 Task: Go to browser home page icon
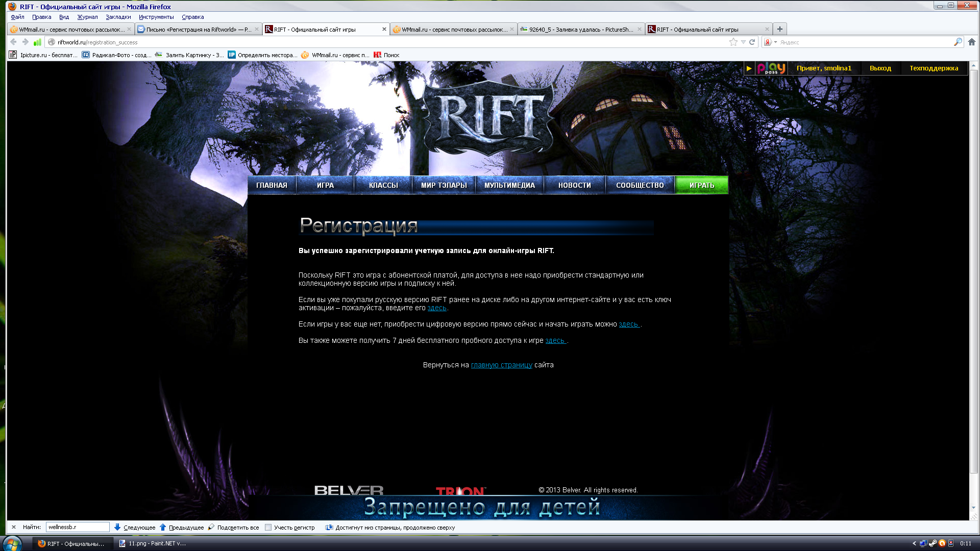[972, 42]
